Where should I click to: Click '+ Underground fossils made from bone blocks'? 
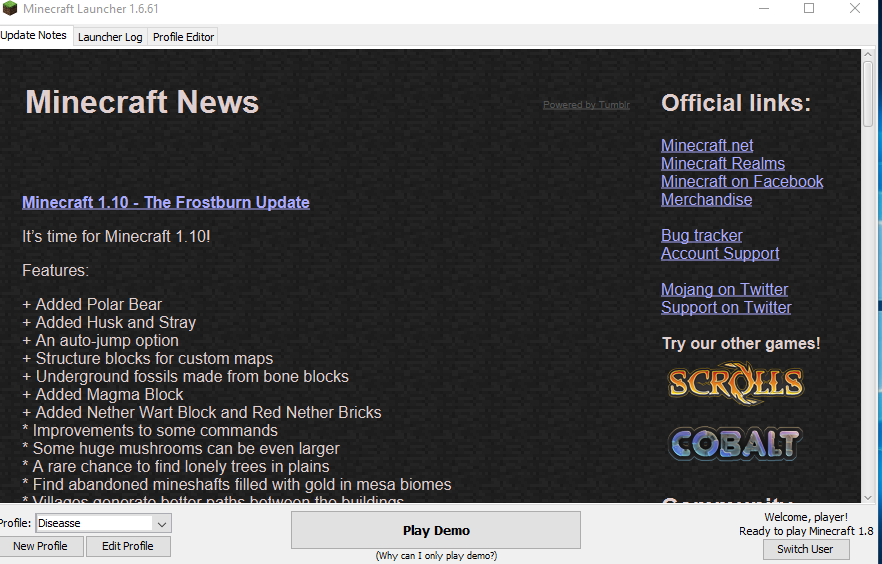tap(186, 376)
